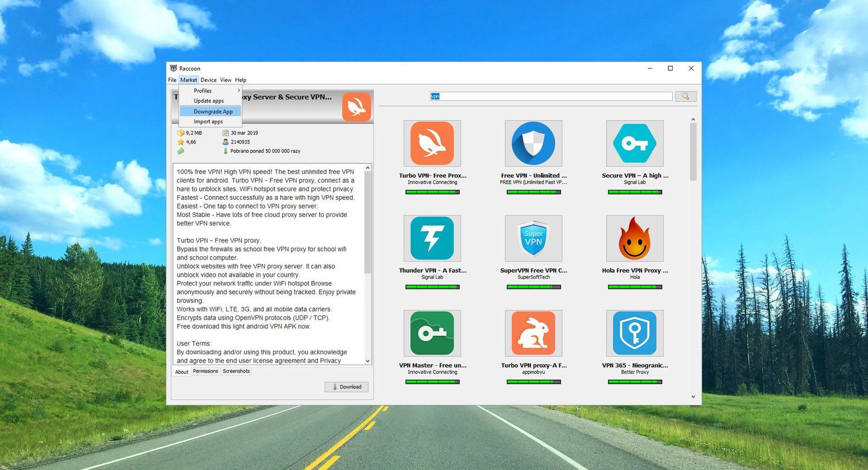Click Free VPN - Unlimited title
The image size is (868, 470).
(x=533, y=175)
